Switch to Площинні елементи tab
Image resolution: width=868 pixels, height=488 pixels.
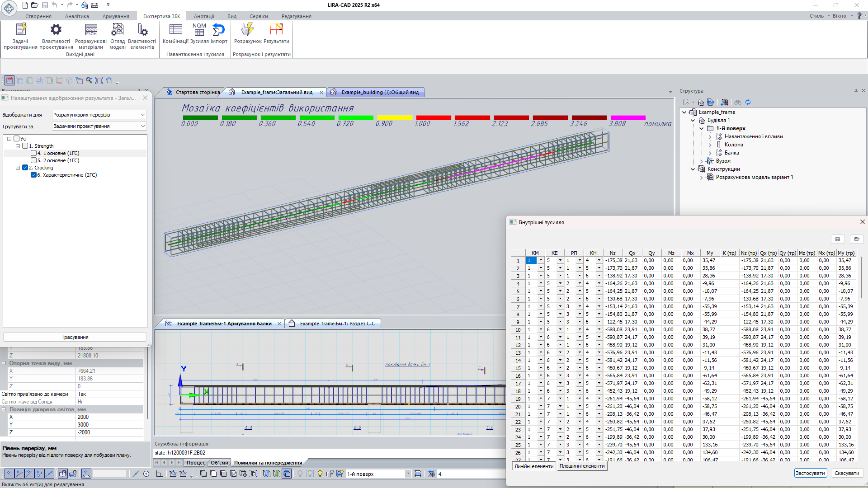click(582, 466)
